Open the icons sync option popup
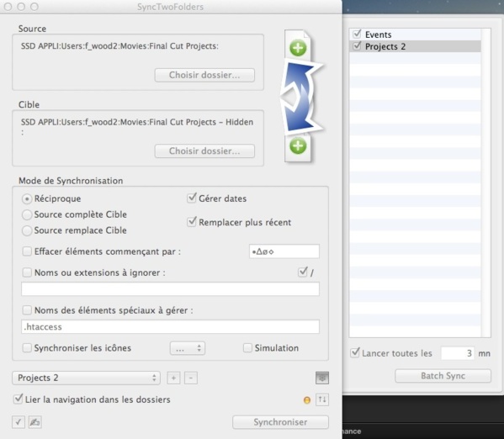 pos(188,348)
